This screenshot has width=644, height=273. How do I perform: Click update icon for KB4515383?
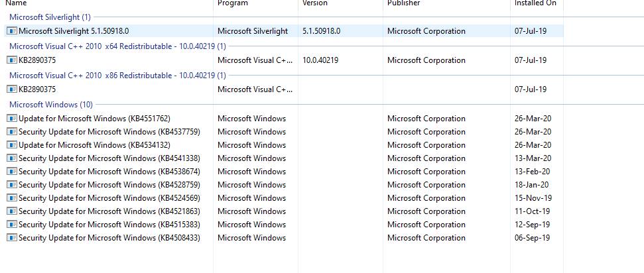point(12,225)
